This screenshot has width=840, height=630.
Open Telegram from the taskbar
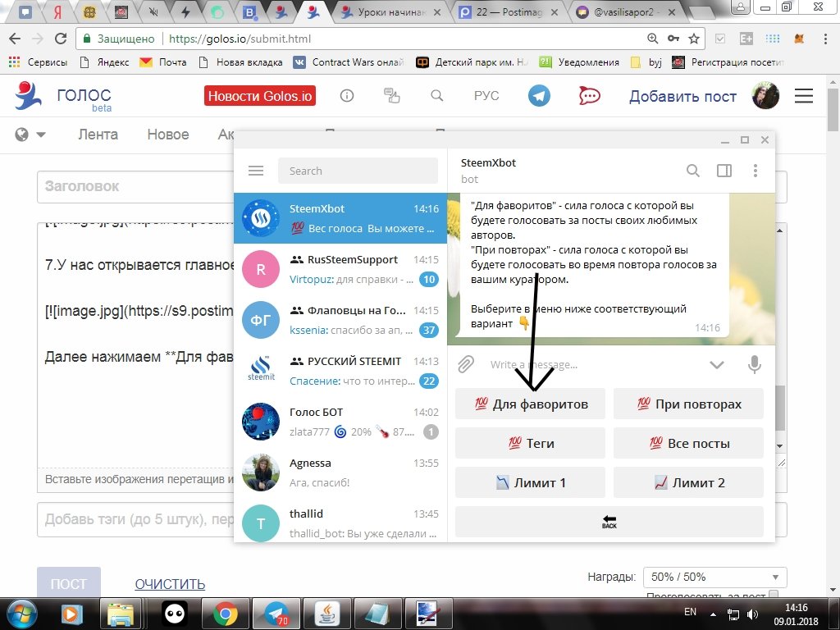[276, 614]
